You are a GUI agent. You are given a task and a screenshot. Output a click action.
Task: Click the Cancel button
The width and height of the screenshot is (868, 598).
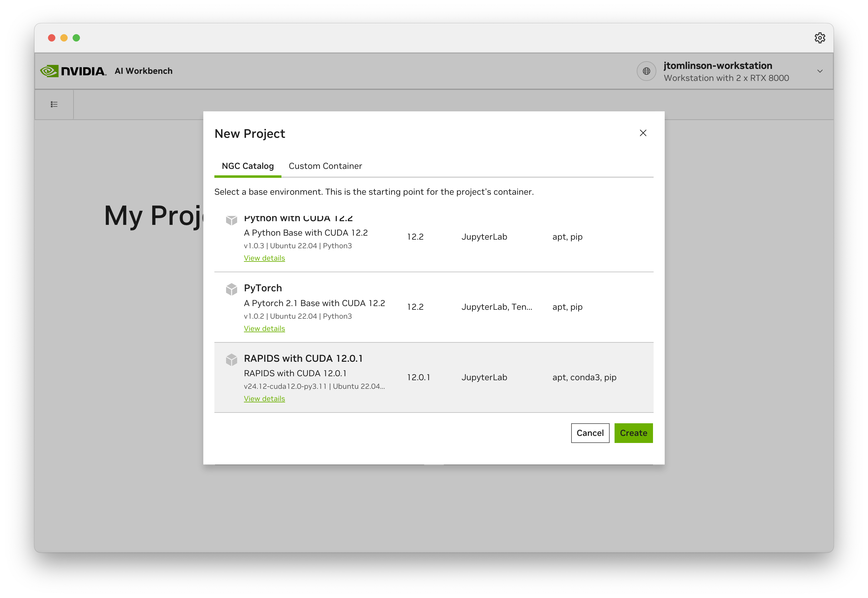[x=590, y=433]
